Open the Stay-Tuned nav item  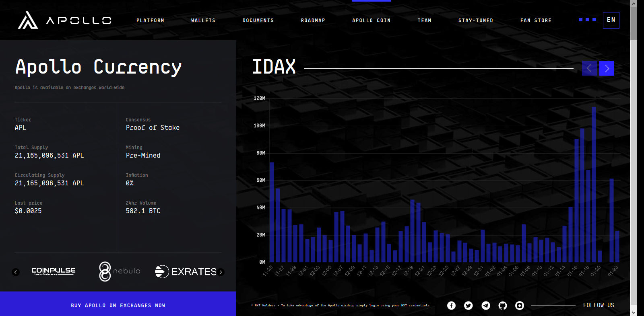tap(476, 21)
